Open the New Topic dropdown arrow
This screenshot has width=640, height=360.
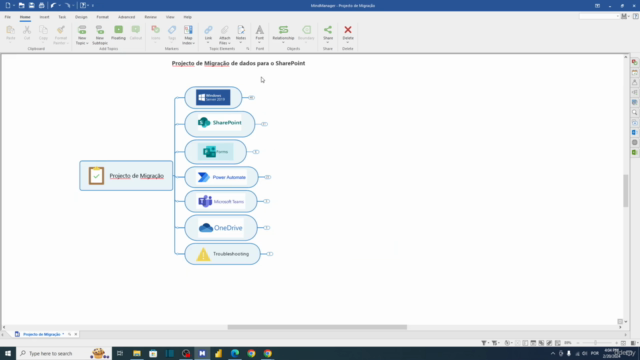(87, 43)
